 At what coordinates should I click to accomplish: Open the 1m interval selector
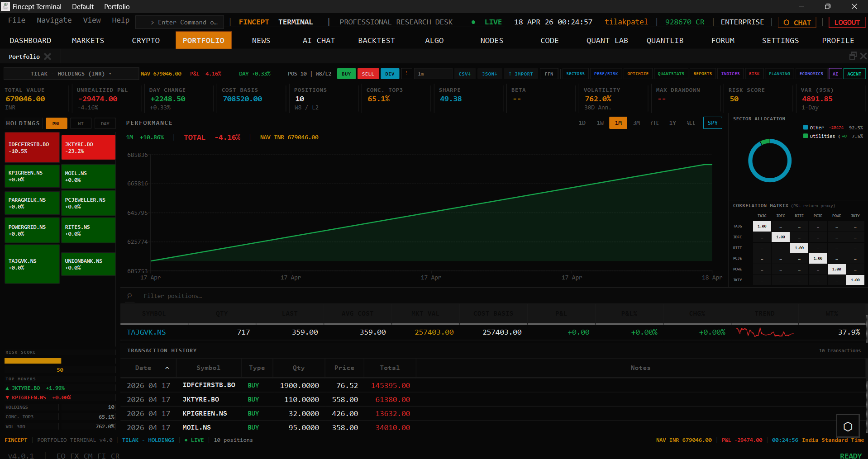433,73
